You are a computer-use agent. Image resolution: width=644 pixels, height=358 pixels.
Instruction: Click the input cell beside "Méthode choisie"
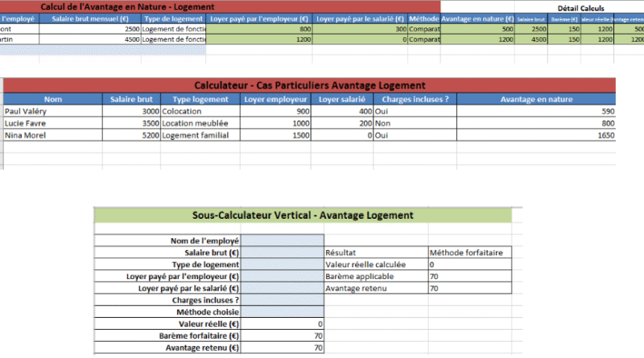282,311
